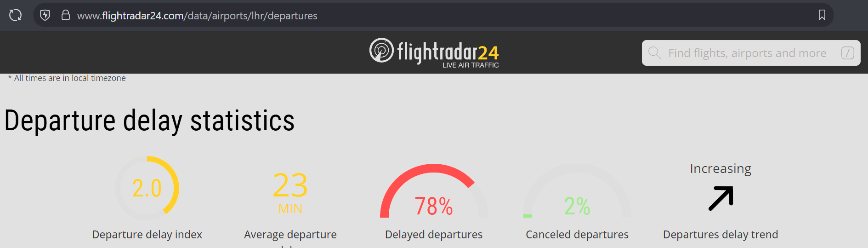868x248 pixels.
Task: Click the Departure delay statistics heading
Action: tap(149, 121)
